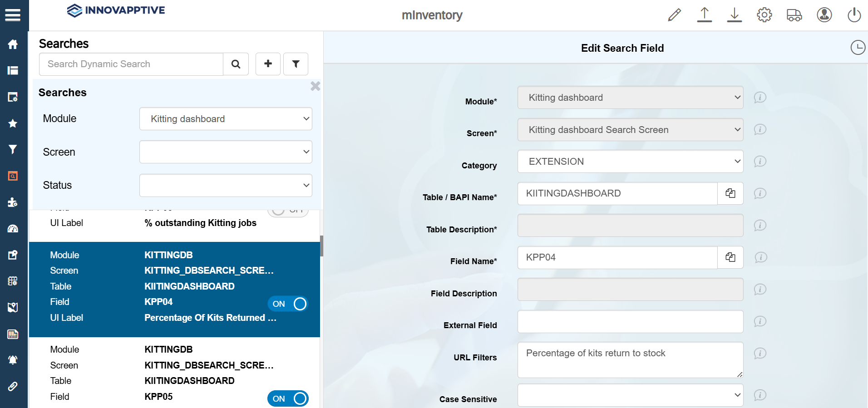Click the add new search plus button
Viewport: 868px width, 408px height.
pos(268,64)
